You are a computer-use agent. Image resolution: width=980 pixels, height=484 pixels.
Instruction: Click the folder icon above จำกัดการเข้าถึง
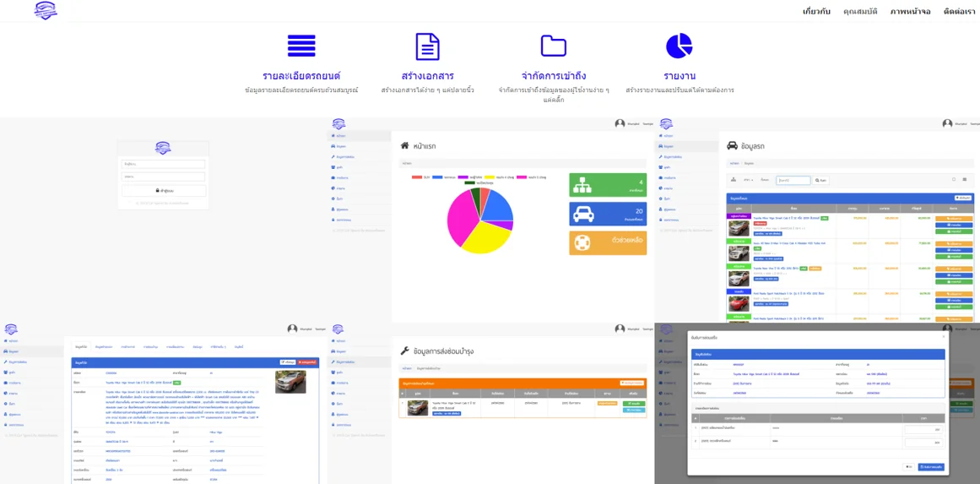click(553, 46)
